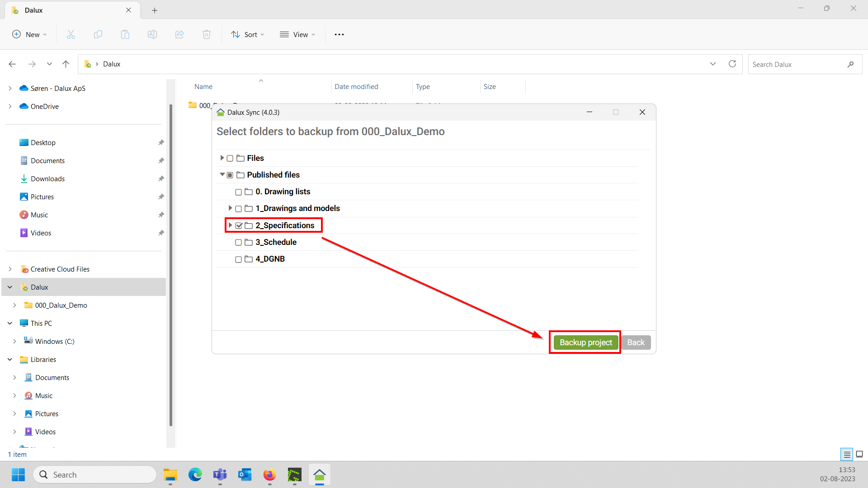Screen dimensions: 868x488
Task: Click the Cut scissors icon
Action: (x=71, y=35)
